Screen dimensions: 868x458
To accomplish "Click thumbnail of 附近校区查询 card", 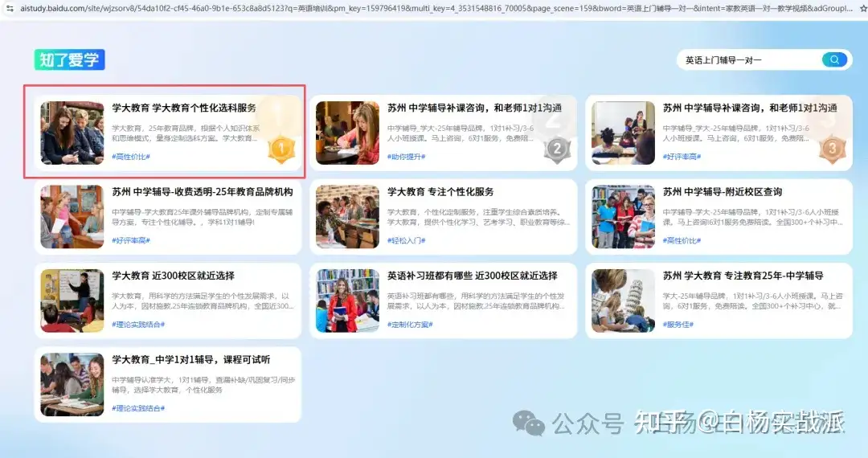I will tap(624, 217).
